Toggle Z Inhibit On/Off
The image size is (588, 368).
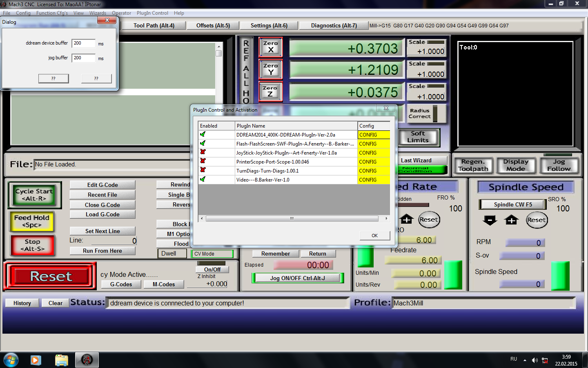pyautogui.click(x=212, y=269)
